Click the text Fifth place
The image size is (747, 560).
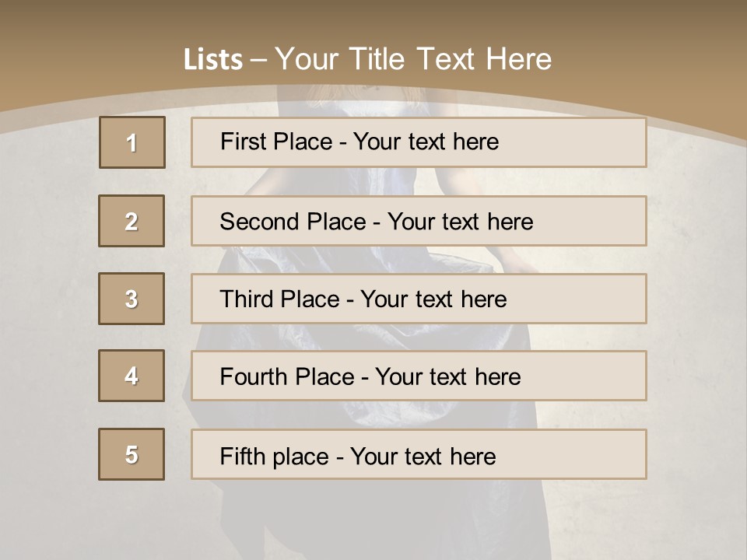tap(275, 457)
